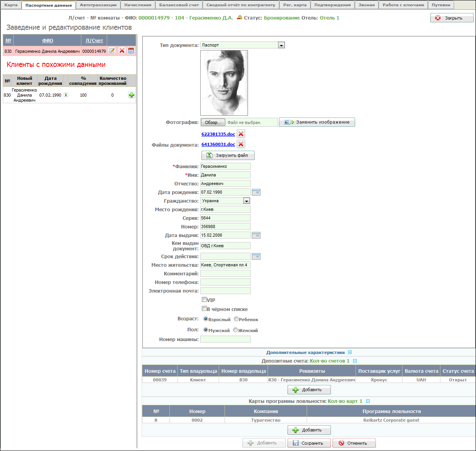Open calendar picker for Срок действия
This screenshot has width=476, height=451.
256,256
